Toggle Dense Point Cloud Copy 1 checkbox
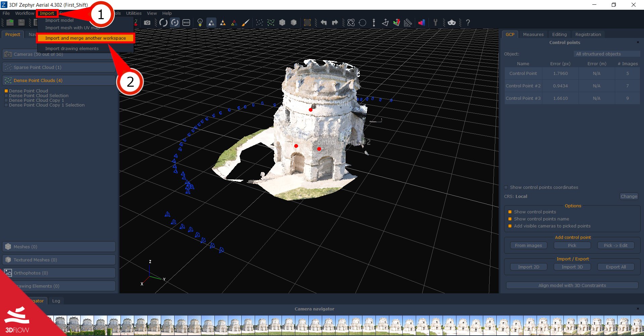This screenshot has width=644, height=336. pyautogui.click(x=6, y=100)
